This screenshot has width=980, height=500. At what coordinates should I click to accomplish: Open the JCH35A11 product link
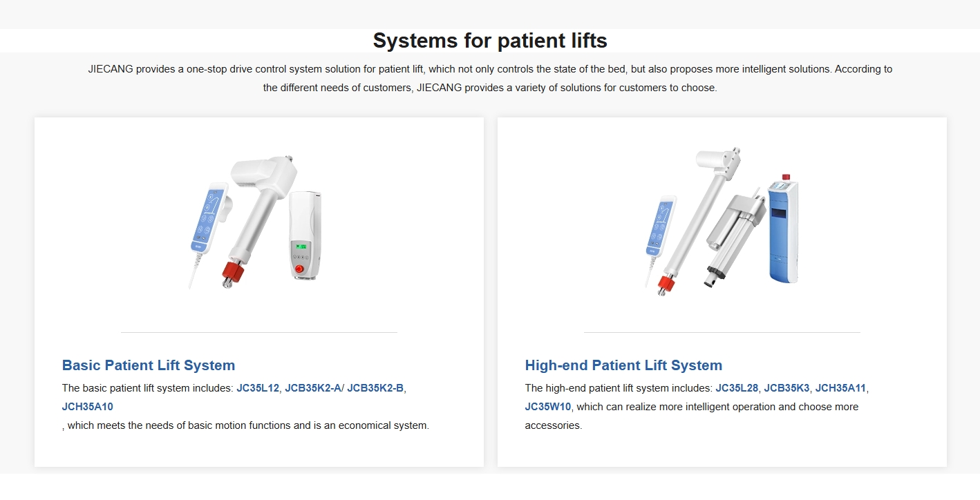click(x=841, y=388)
